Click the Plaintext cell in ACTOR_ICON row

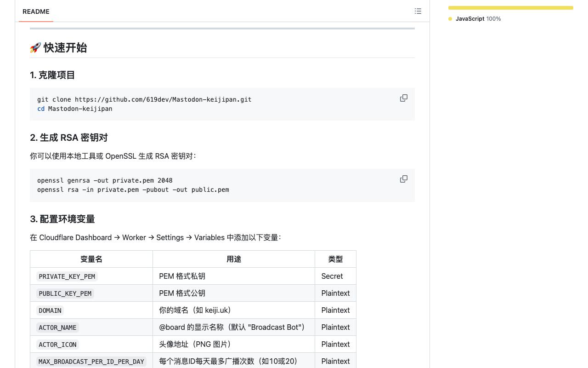[x=335, y=344]
